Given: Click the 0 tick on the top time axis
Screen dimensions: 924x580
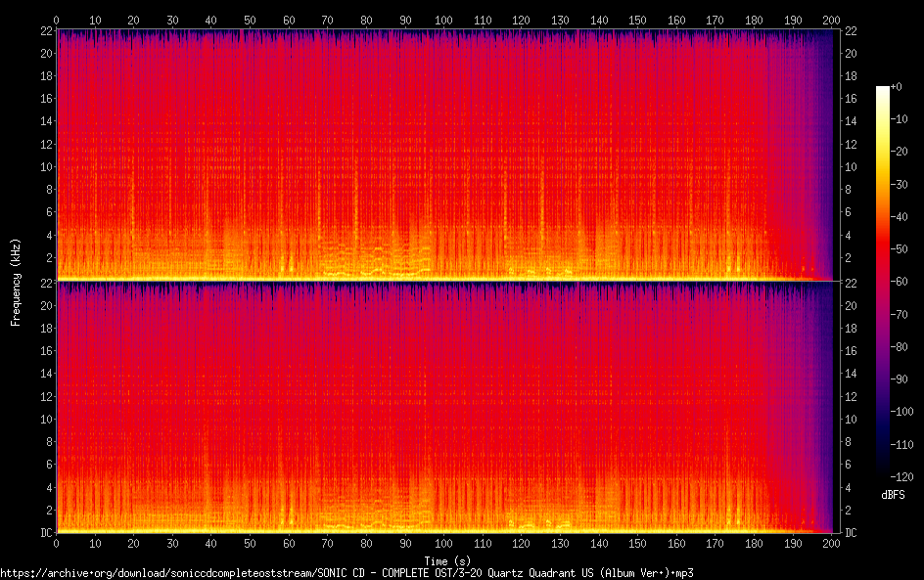Looking at the screenshot, I should (56, 20).
